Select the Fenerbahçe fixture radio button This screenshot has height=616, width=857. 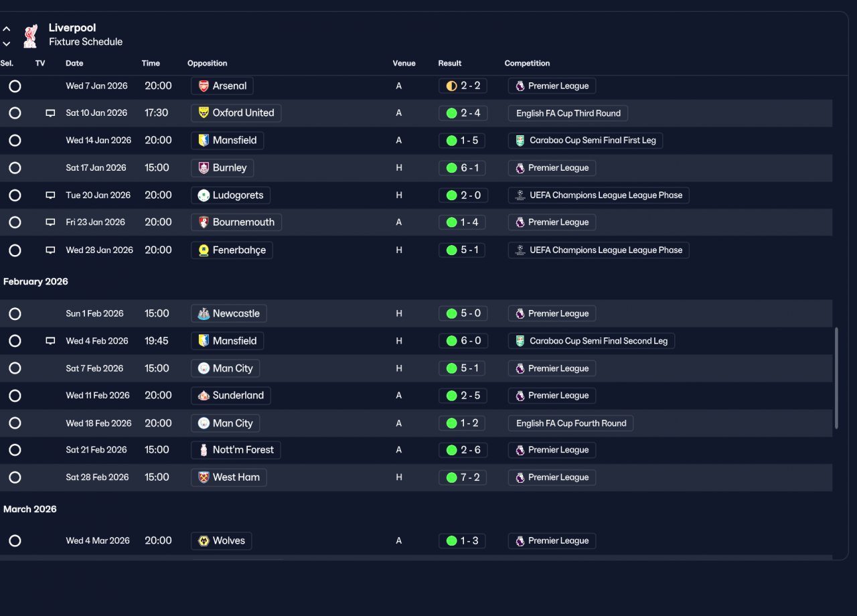tap(15, 250)
